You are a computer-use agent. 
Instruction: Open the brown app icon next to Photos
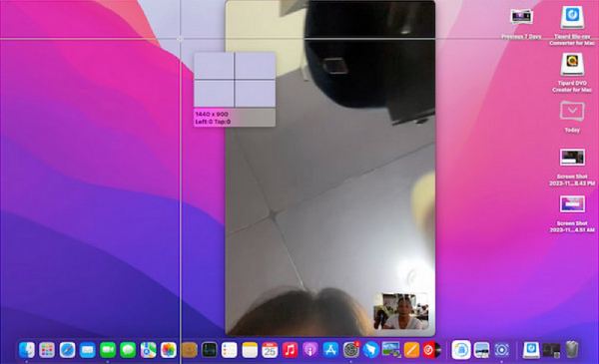click(189, 350)
